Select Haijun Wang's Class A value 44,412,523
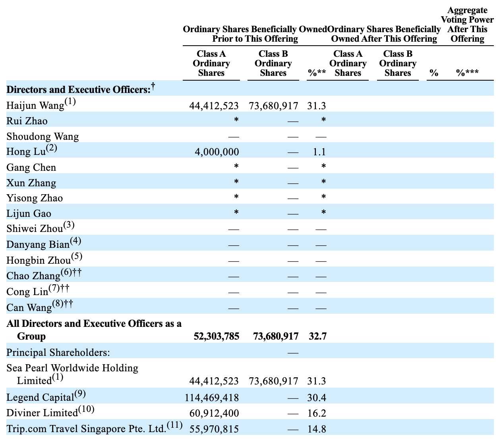This screenshot has height=448, width=503. (x=214, y=106)
